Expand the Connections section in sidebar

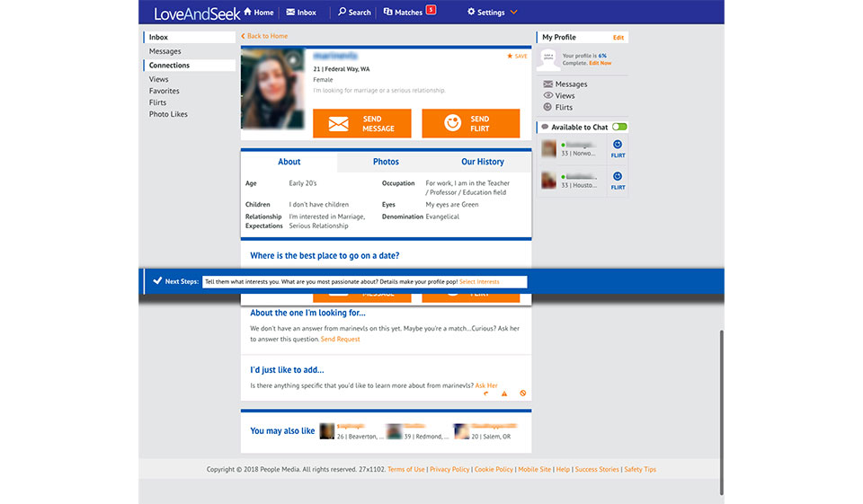coord(169,66)
